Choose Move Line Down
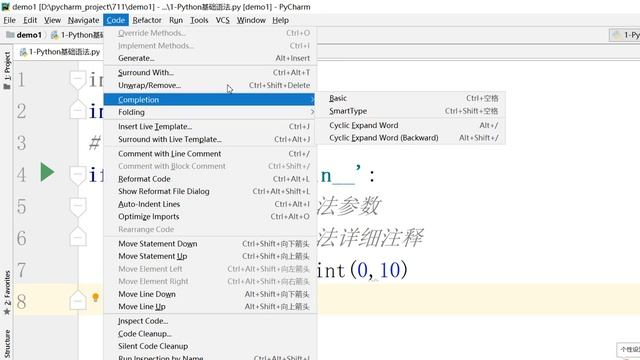The width and height of the screenshot is (640, 360). (210, 294)
